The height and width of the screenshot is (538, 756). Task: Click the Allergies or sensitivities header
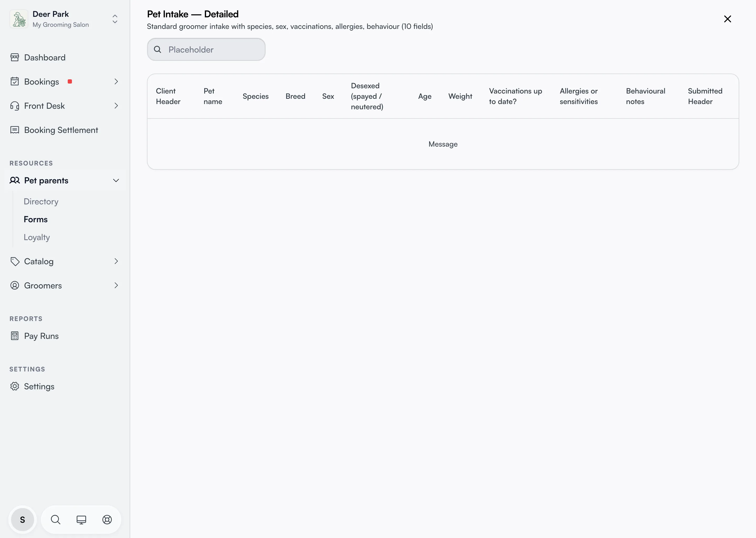[x=579, y=96]
